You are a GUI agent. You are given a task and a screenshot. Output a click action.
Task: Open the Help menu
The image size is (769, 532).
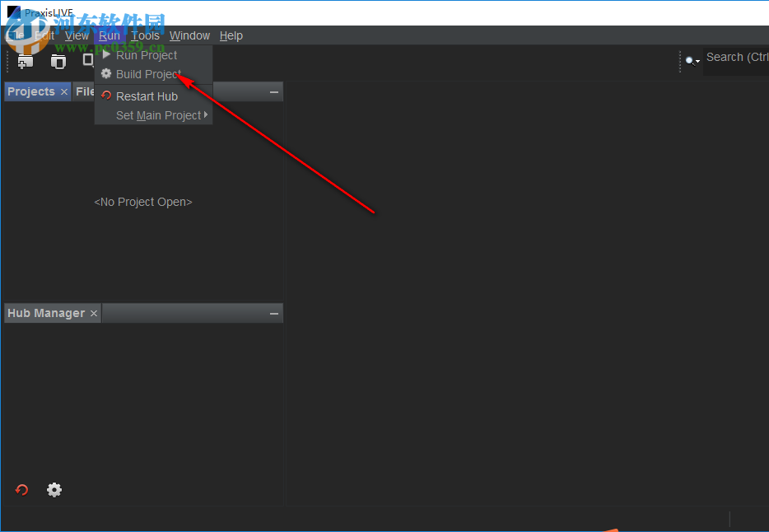tap(231, 35)
